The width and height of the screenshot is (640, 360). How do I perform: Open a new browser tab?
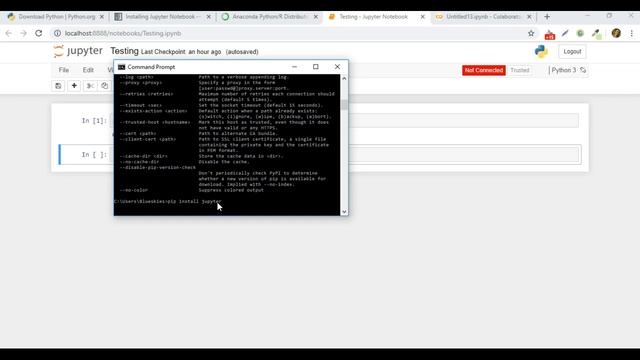547,17
